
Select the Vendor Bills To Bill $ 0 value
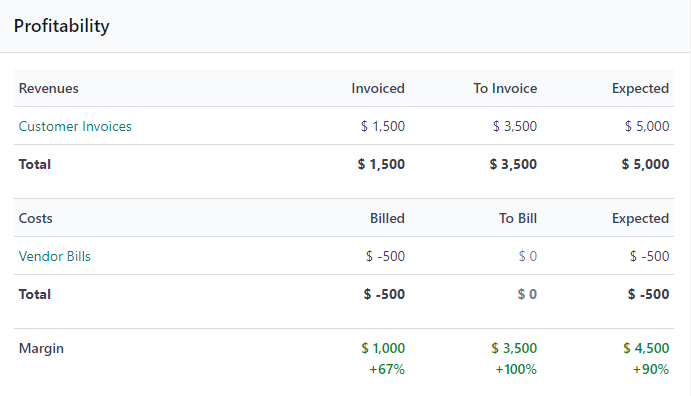(x=528, y=256)
